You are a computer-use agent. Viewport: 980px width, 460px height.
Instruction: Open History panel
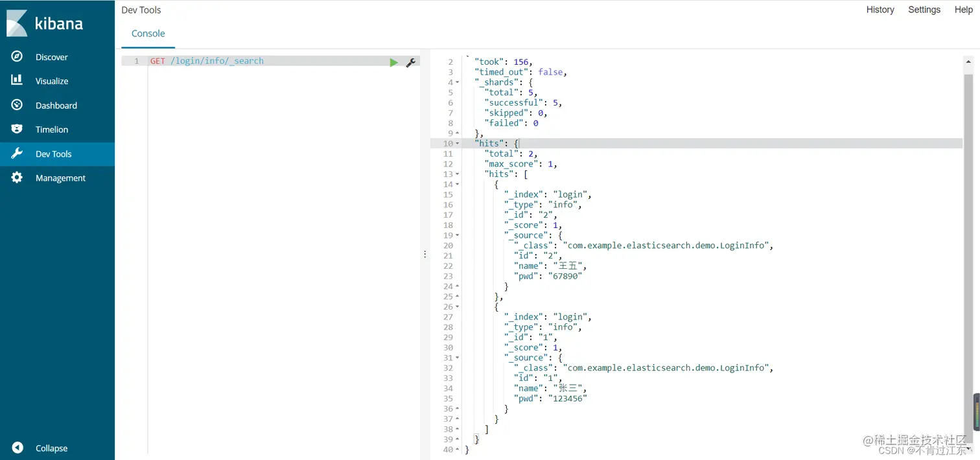point(880,10)
